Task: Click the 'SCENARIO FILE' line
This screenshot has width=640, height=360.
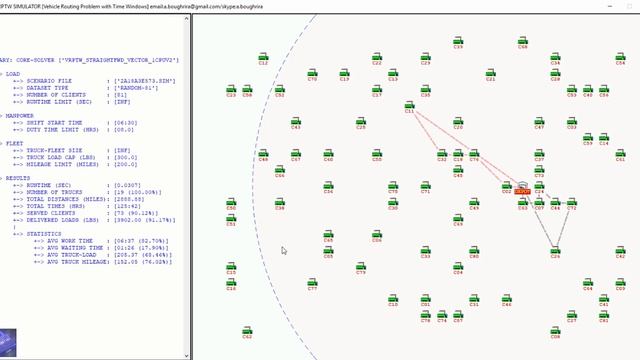Action: (x=94, y=81)
